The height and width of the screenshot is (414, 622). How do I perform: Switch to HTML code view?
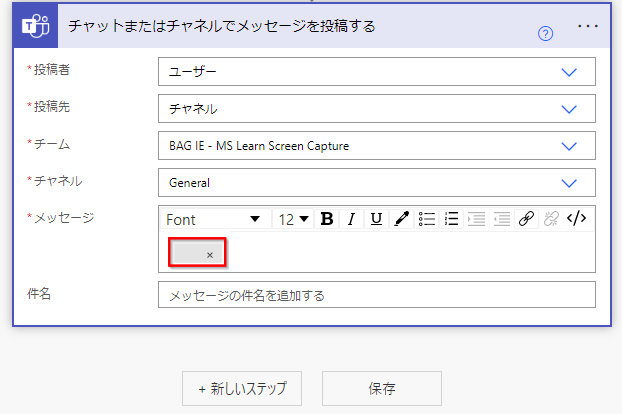point(577,218)
